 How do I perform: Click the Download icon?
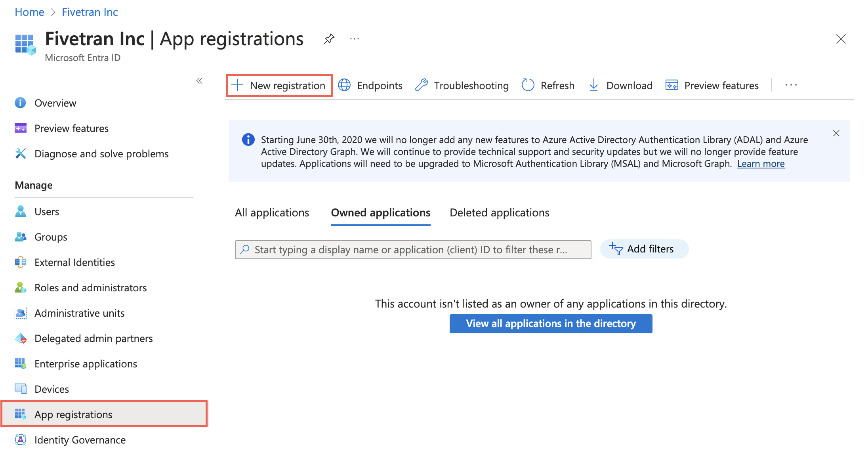[x=593, y=85]
